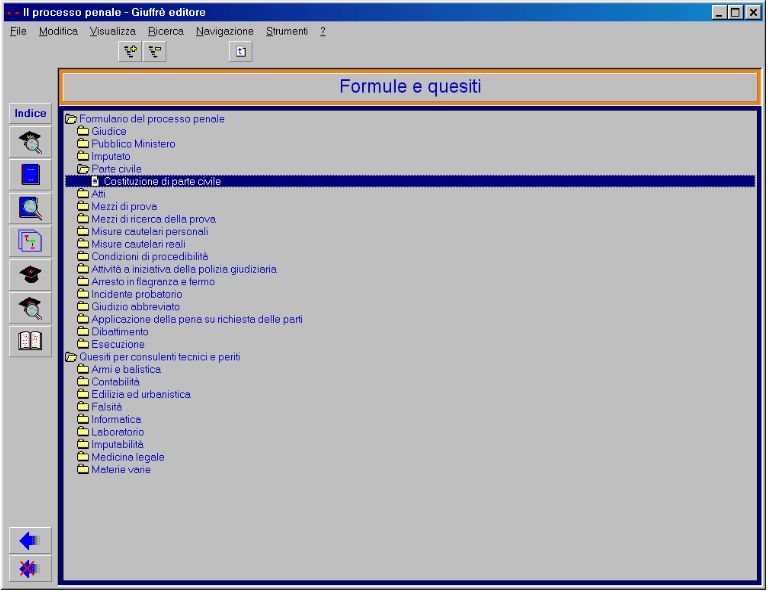768x591 pixels.
Task: Open the Falsità folder
Action: point(99,407)
